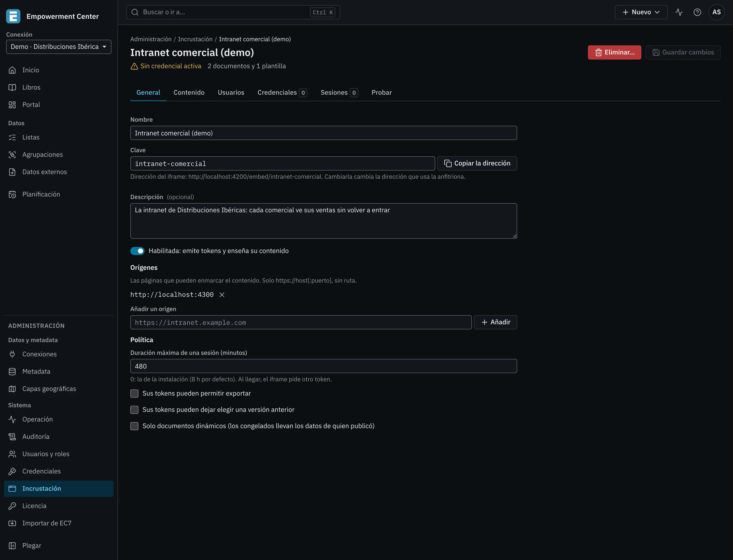Open the AS user avatar menu
This screenshot has height=560, width=733.
[x=716, y=12]
